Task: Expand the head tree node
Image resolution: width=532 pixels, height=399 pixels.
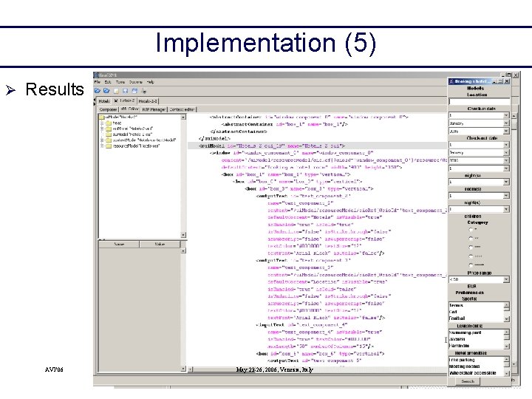Action: coord(102,123)
